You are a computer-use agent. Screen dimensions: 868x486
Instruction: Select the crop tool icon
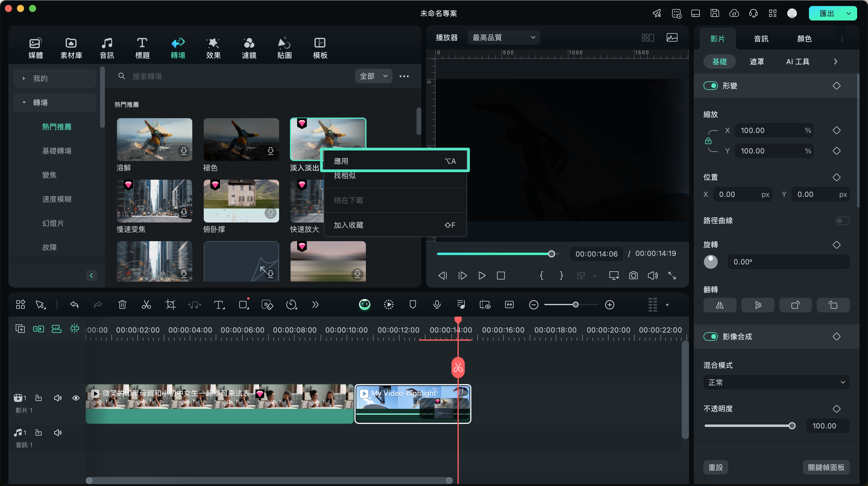tap(171, 305)
